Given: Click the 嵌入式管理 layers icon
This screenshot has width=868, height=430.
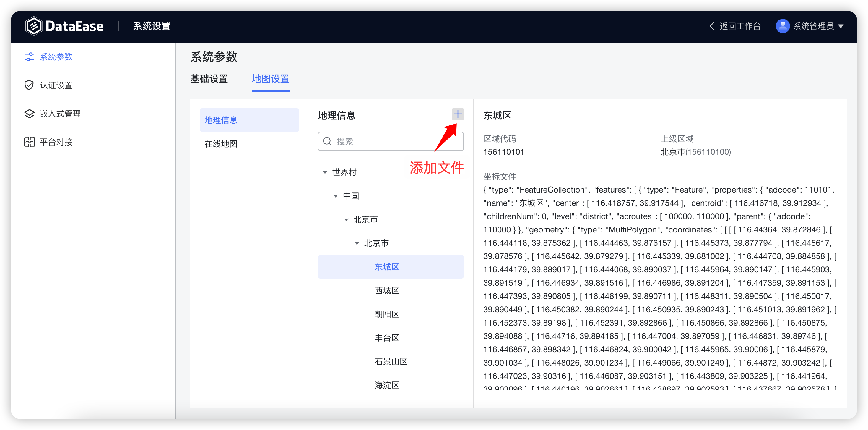Looking at the screenshot, I should (29, 114).
